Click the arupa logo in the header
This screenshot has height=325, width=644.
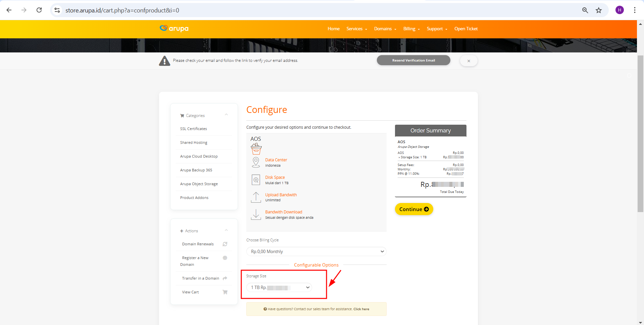tap(174, 29)
